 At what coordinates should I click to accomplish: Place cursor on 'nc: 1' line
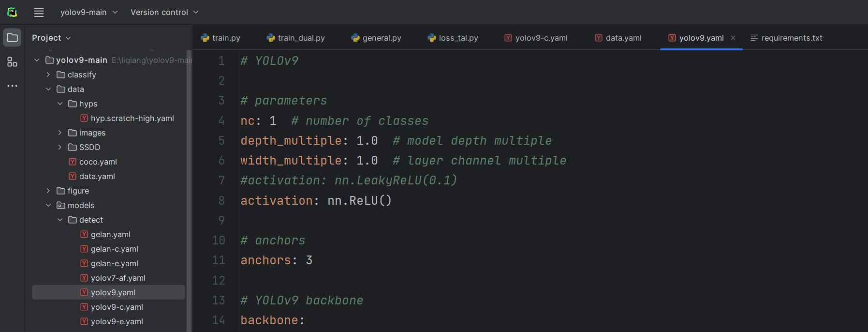pos(259,121)
